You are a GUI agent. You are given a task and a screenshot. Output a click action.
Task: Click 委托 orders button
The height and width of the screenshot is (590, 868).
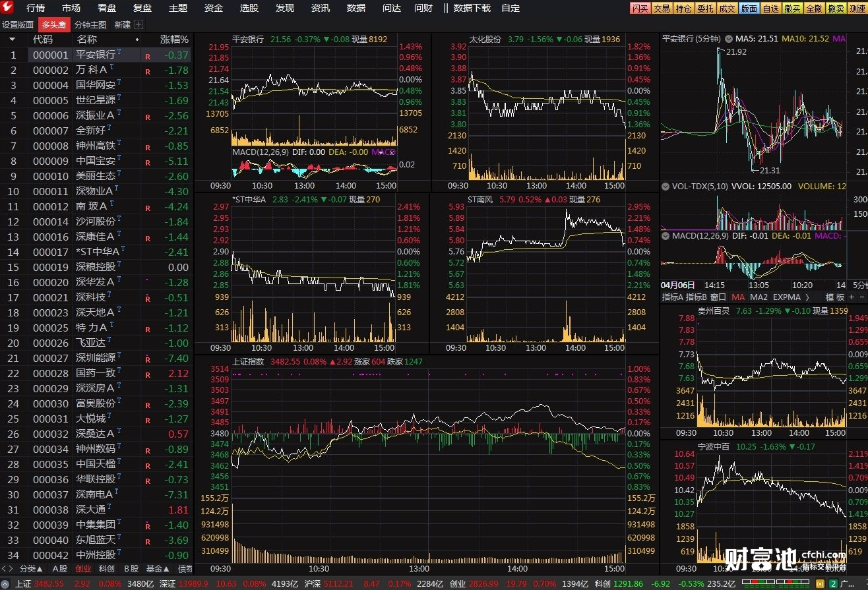(705, 8)
